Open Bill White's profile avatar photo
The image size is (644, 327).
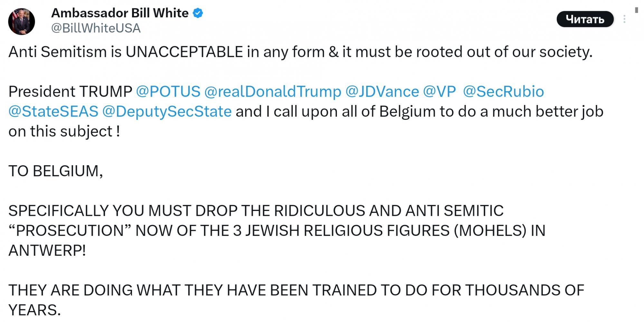pos(21,21)
